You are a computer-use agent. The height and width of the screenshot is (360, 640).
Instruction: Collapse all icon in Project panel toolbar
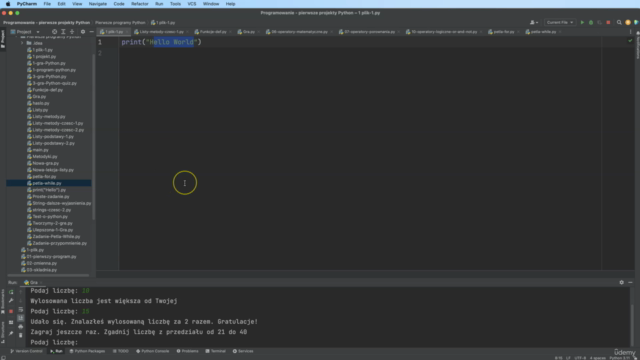[x=72, y=31]
